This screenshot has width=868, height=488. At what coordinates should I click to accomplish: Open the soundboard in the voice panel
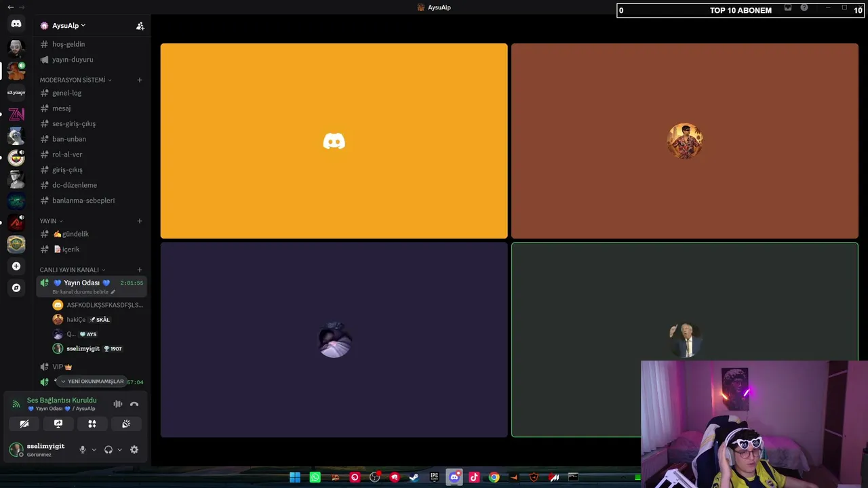(x=126, y=424)
